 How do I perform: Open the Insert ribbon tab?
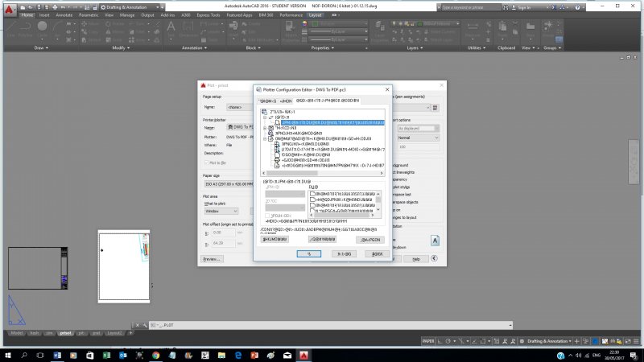click(x=44, y=15)
